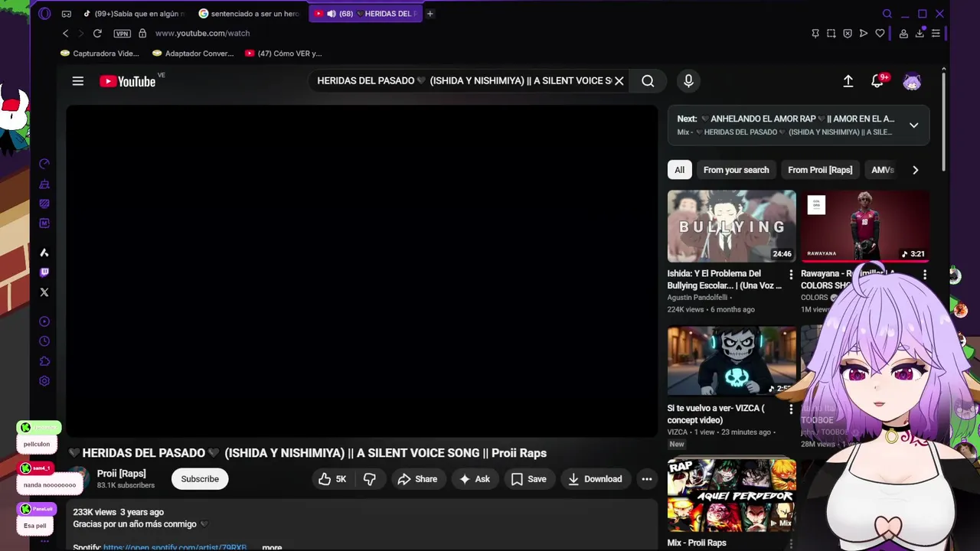
Task: Open tab search magnifier in title bar
Action: [x=887, y=14]
